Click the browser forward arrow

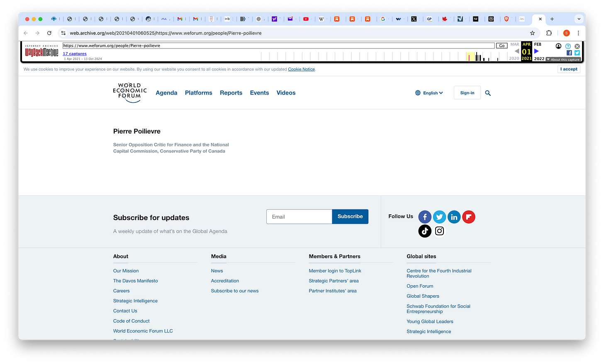37,33
